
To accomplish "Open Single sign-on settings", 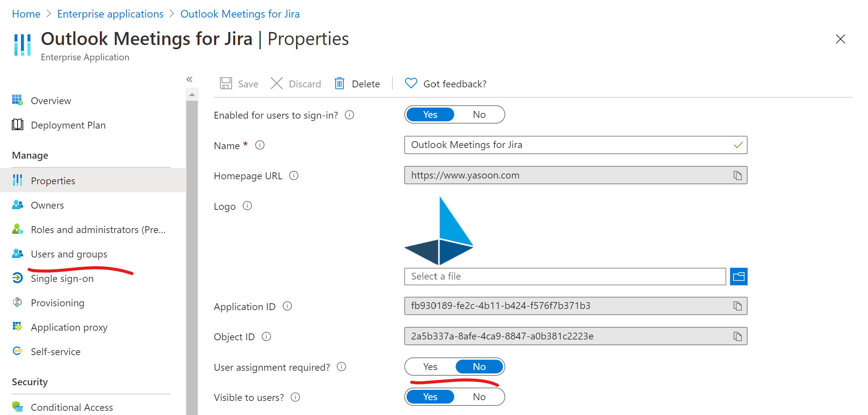I will pos(62,278).
